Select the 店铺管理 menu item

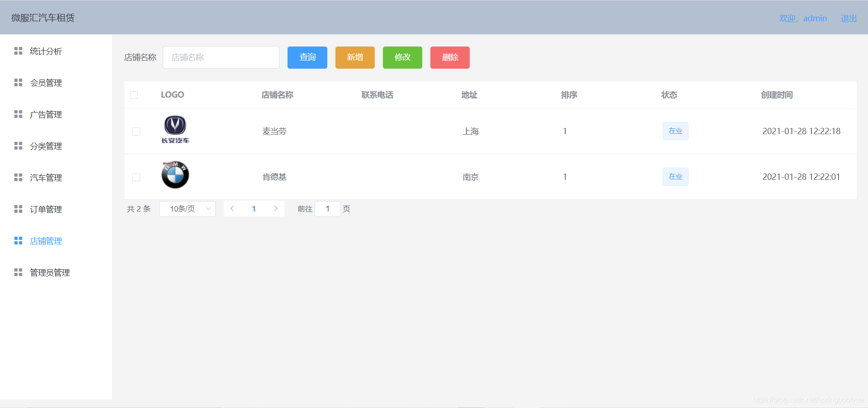click(56, 241)
